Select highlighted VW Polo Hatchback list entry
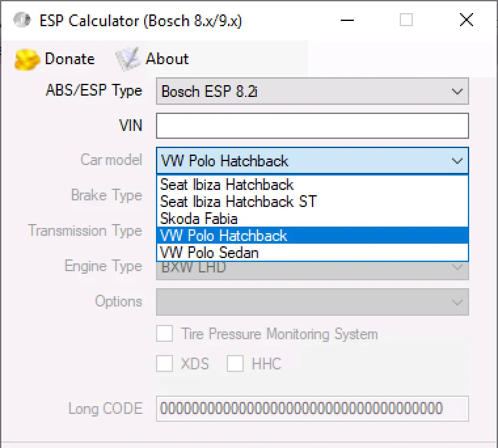The height and width of the screenshot is (448, 498). click(313, 236)
